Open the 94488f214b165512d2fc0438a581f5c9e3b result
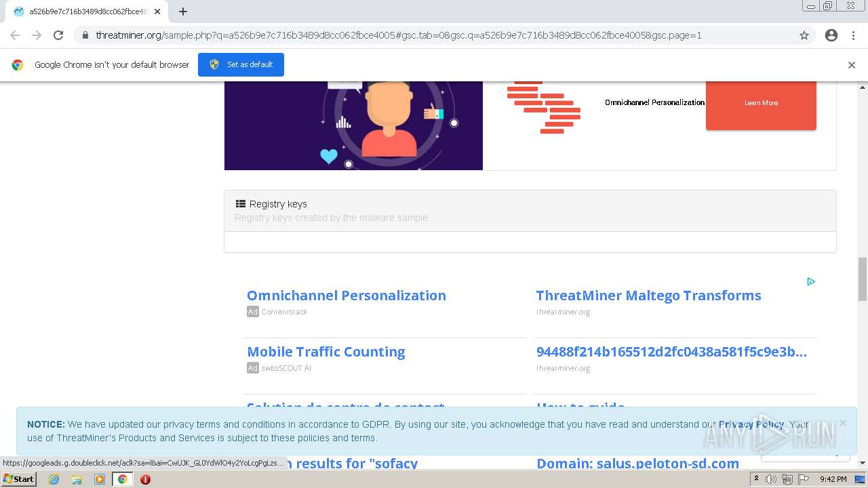The width and height of the screenshot is (868, 488). pos(671,352)
